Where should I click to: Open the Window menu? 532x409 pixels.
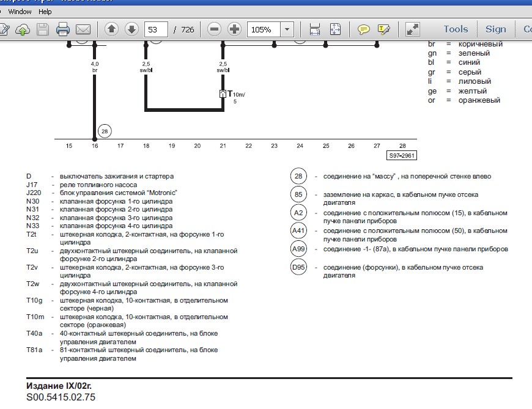coord(20,12)
